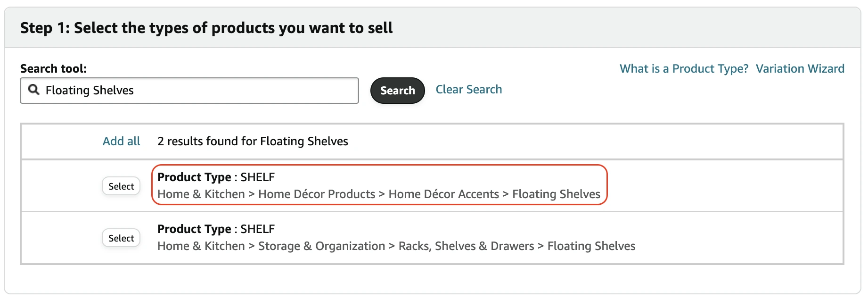
Task: Click 'Floating Shelves' ending the Home Décor path
Action: tap(556, 194)
